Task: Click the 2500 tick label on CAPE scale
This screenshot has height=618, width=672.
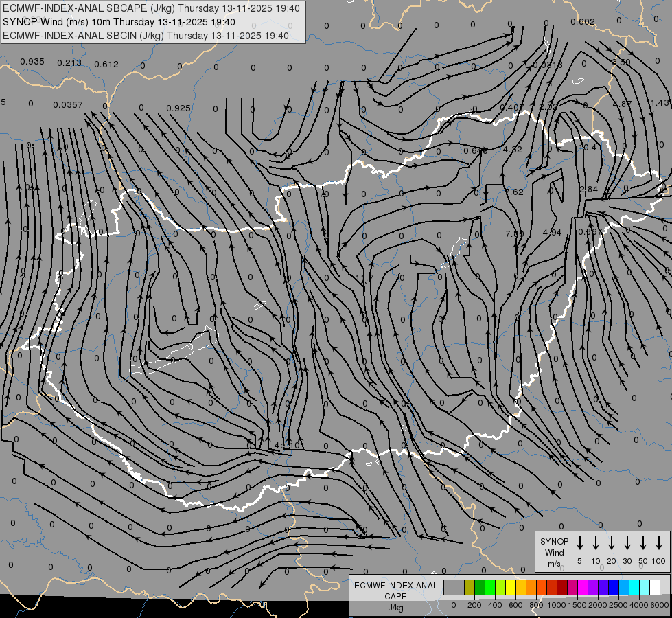Action: pyautogui.click(x=618, y=605)
